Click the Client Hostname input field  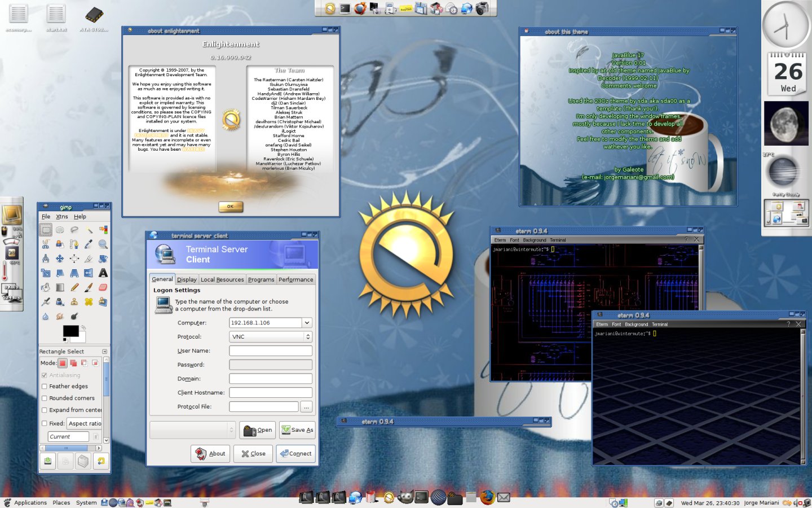click(271, 393)
